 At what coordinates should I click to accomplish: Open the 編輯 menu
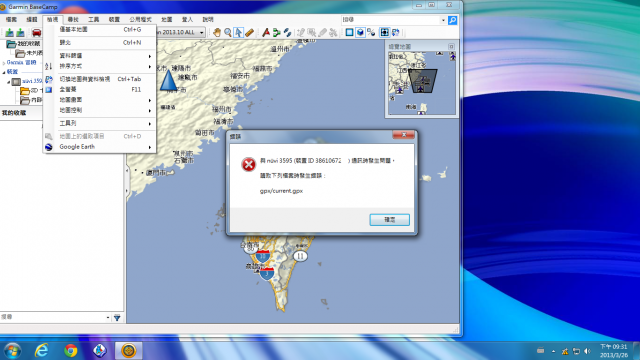[x=32, y=20]
